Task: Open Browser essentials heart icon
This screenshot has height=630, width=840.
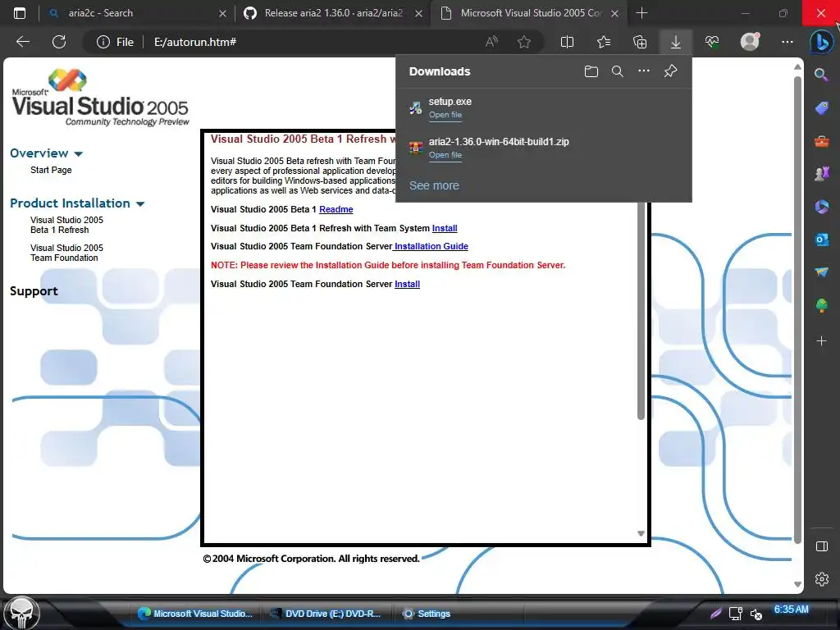Action: click(712, 42)
